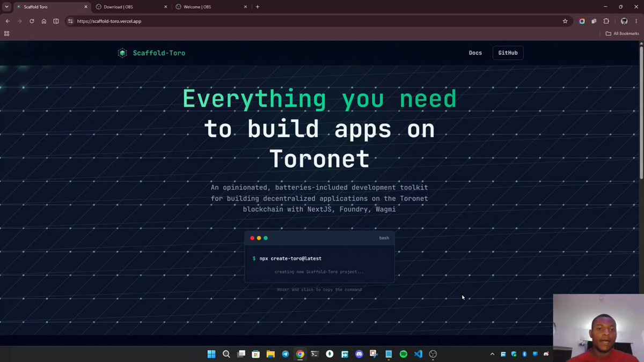
Task: Click the red dot in terminal card
Action: tap(252, 238)
